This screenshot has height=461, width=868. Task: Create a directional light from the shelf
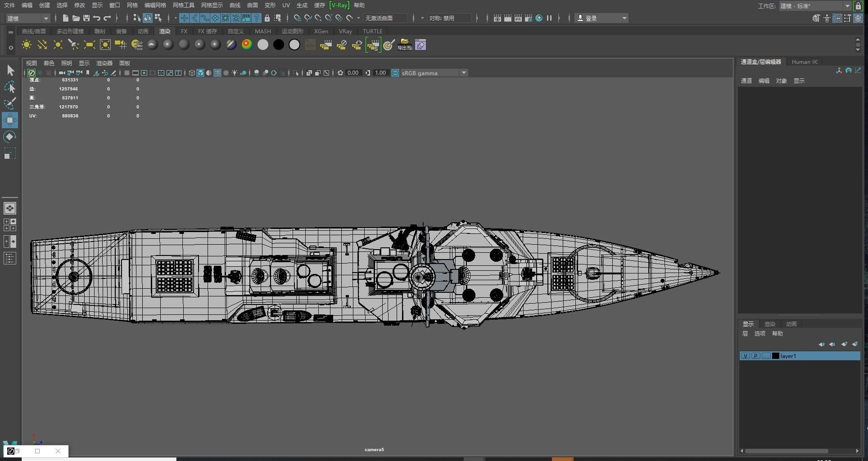click(x=42, y=45)
